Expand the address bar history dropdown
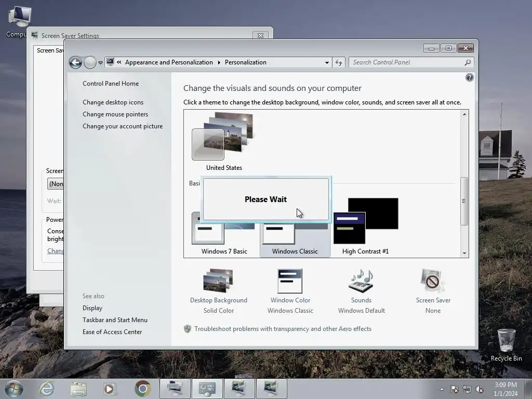 coord(327,62)
